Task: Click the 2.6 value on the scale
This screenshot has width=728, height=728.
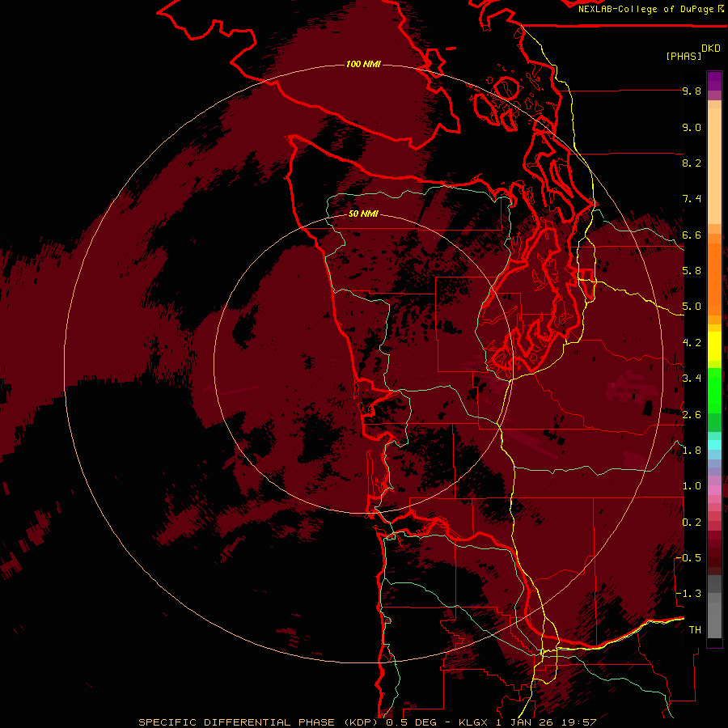Action: point(692,415)
